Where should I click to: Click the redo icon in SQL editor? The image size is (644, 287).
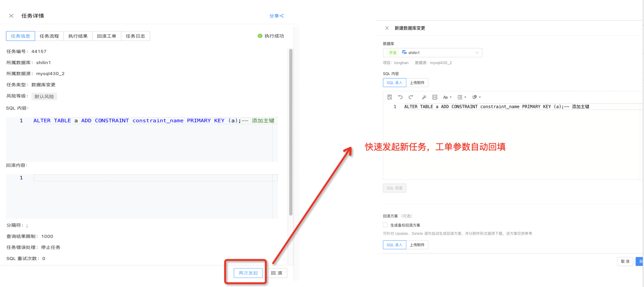pyautogui.click(x=410, y=97)
